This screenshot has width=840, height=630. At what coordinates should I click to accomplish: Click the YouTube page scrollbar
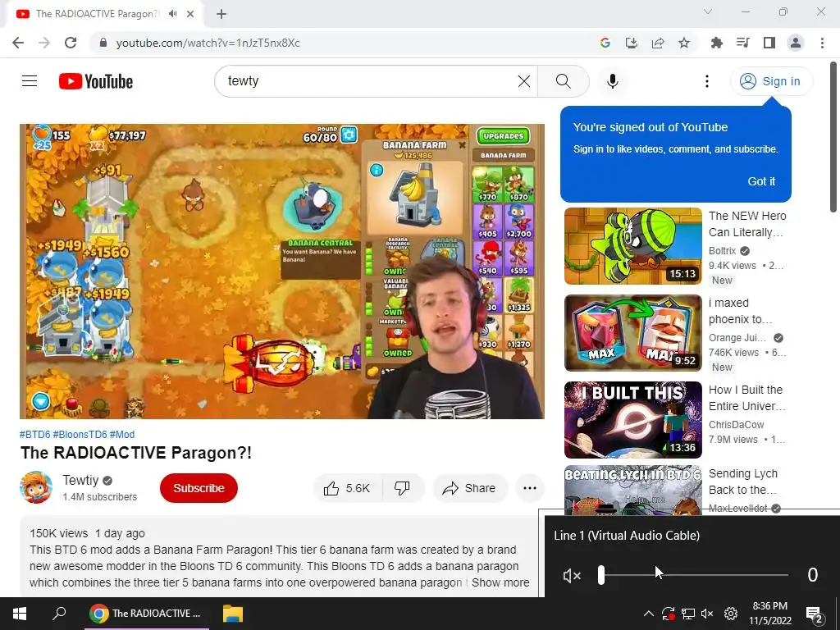pos(833,138)
